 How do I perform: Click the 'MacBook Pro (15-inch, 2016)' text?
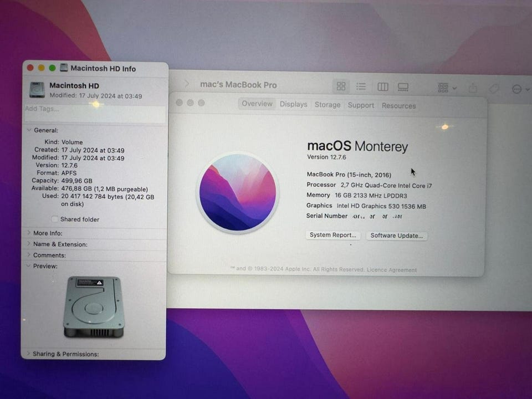pyautogui.click(x=349, y=175)
